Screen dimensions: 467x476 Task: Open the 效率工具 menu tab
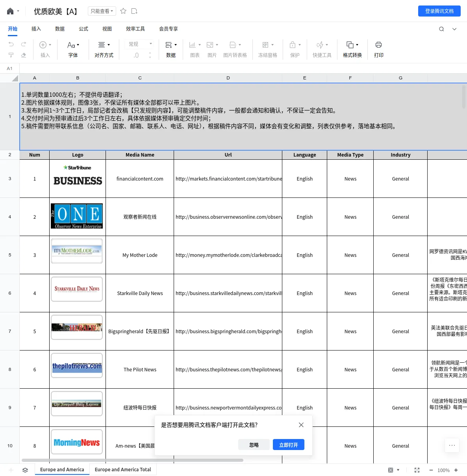135,29
